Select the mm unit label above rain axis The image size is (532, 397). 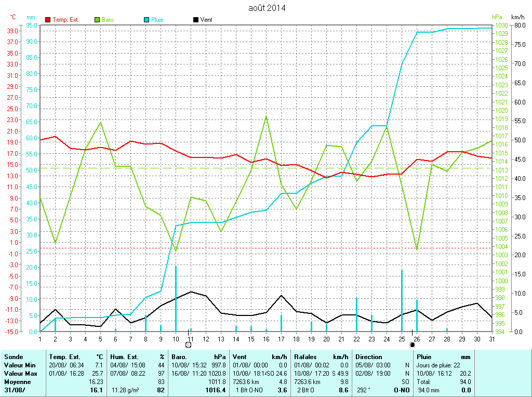[31, 17]
